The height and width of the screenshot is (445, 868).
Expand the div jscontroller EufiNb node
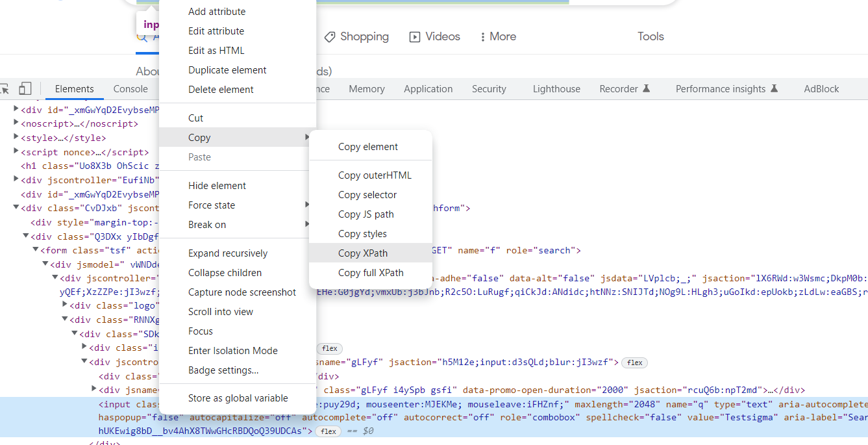16,180
